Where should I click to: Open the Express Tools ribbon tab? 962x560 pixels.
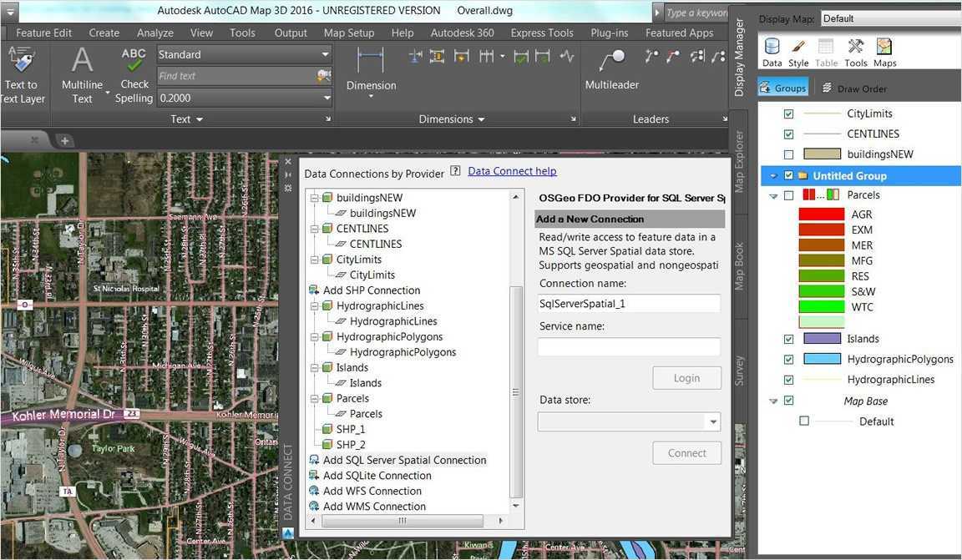pos(542,33)
